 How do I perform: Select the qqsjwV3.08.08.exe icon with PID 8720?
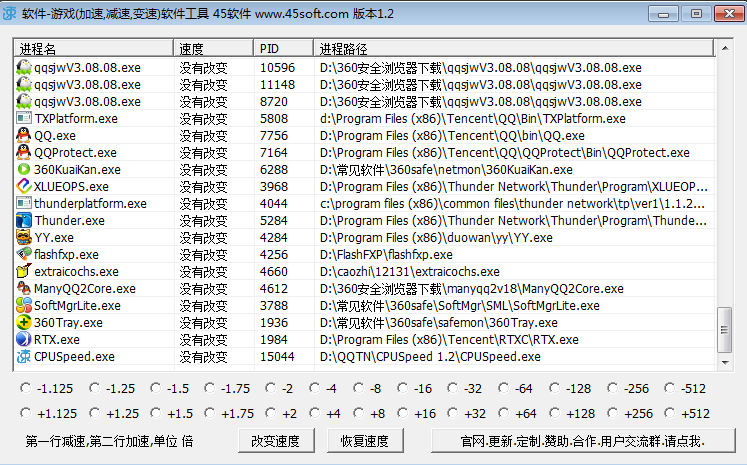[24, 101]
